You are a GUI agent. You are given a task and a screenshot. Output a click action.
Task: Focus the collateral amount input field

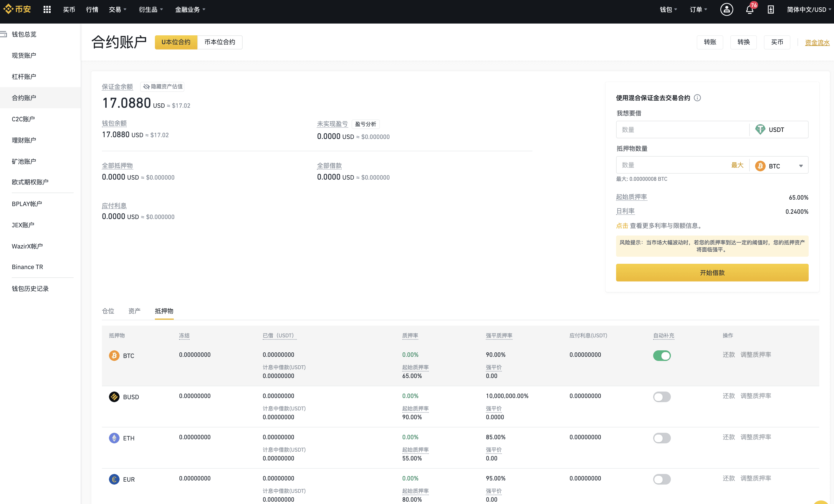(x=672, y=165)
